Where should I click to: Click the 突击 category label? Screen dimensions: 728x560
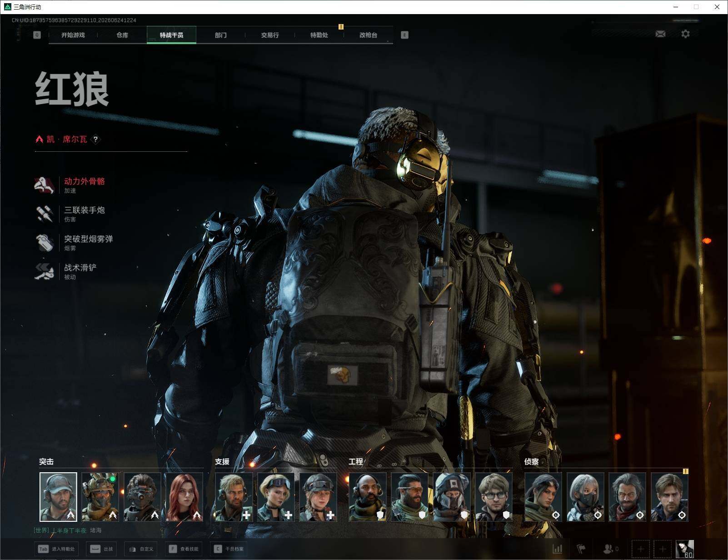[46, 461]
